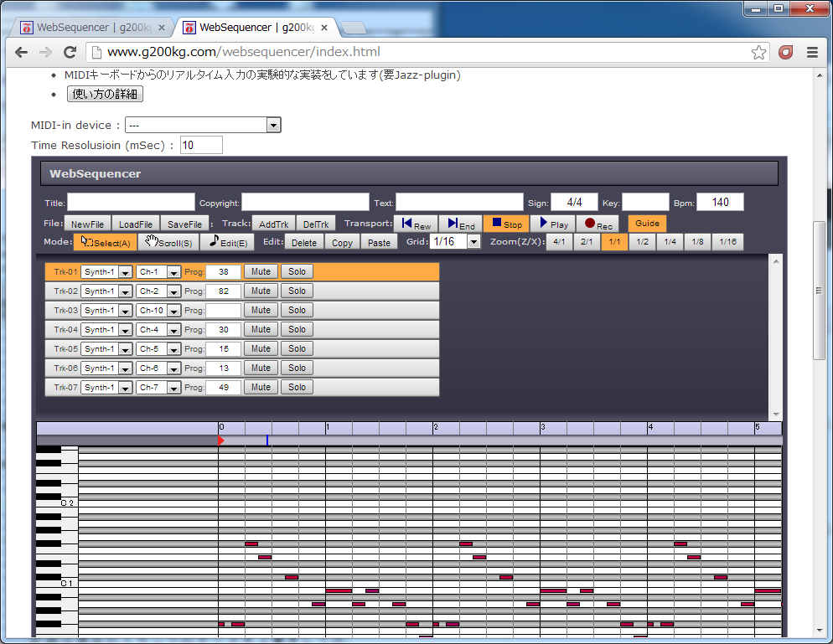Open the Chrome menu hamburger icon

point(812,52)
